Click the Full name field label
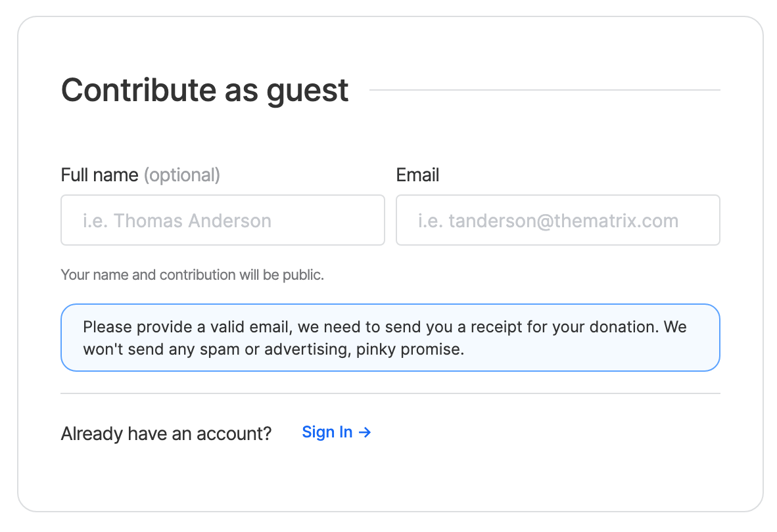The height and width of the screenshot is (532, 777). click(100, 175)
